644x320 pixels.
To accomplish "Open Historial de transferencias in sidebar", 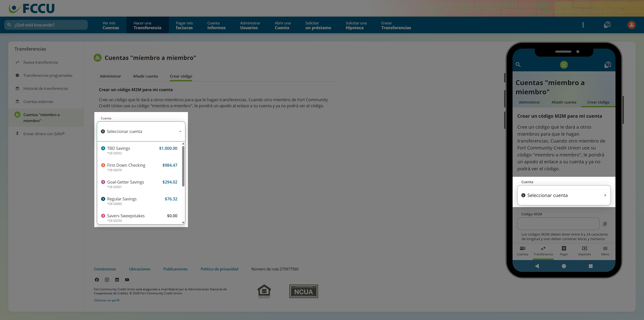I will point(46,88).
